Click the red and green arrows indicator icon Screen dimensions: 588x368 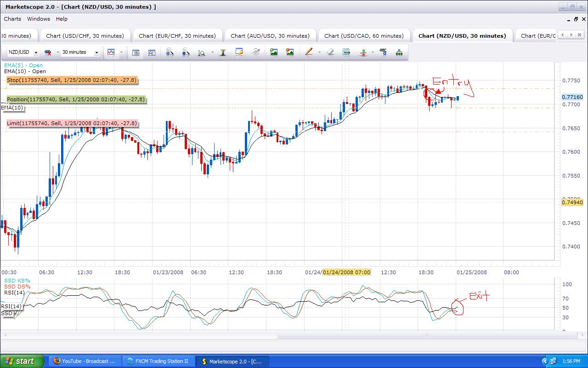click(363, 52)
